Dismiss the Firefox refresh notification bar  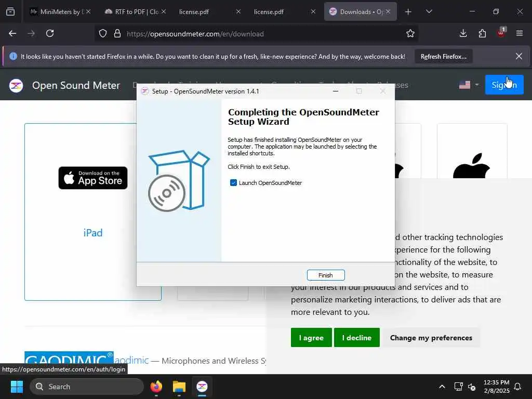point(519,56)
